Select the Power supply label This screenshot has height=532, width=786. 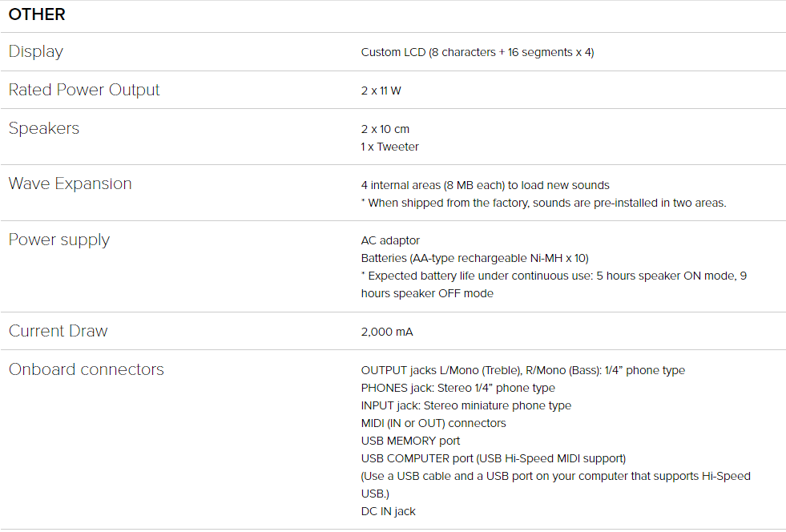(x=58, y=240)
